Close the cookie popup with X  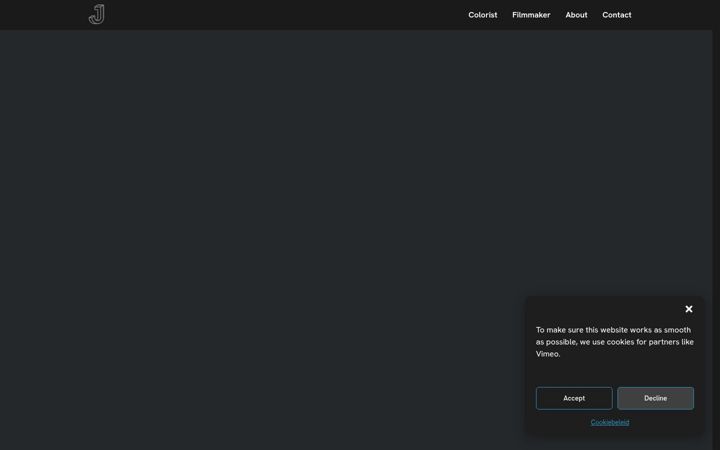click(689, 309)
